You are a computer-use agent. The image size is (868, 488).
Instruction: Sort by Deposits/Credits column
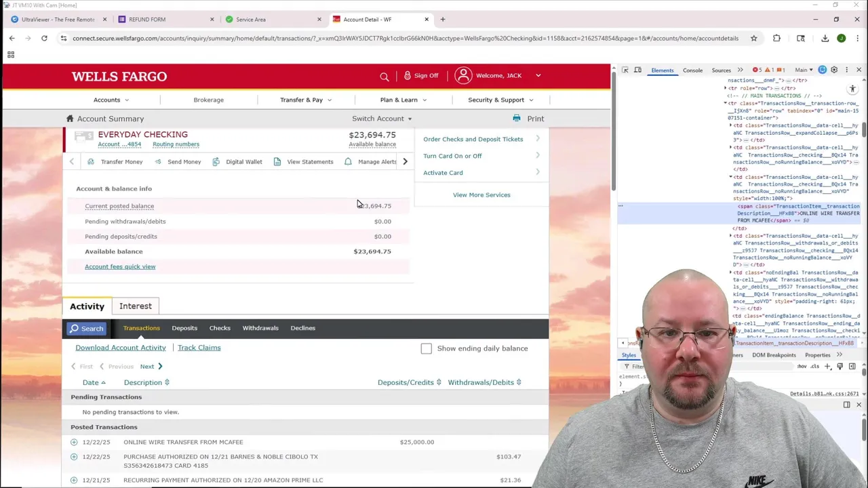pos(410,382)
